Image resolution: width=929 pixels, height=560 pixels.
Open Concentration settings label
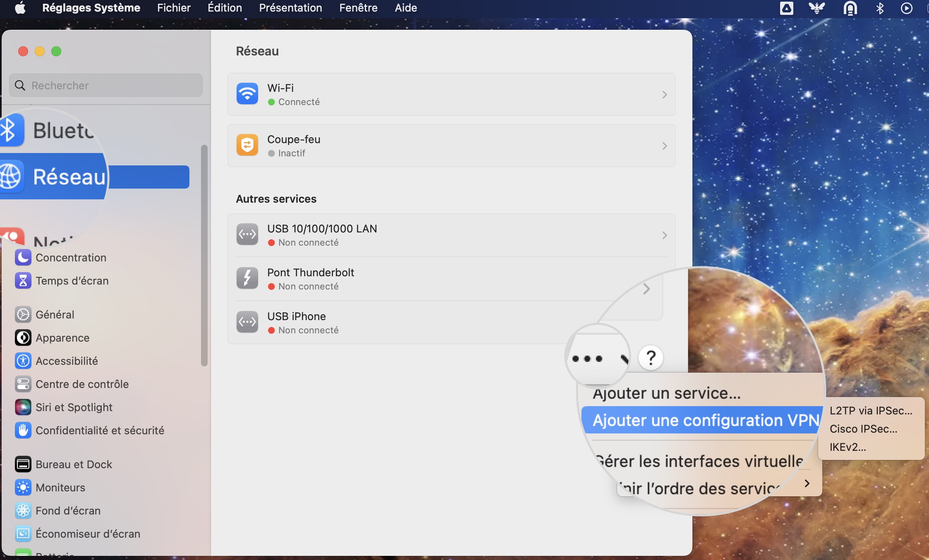[x=71, y=257]
